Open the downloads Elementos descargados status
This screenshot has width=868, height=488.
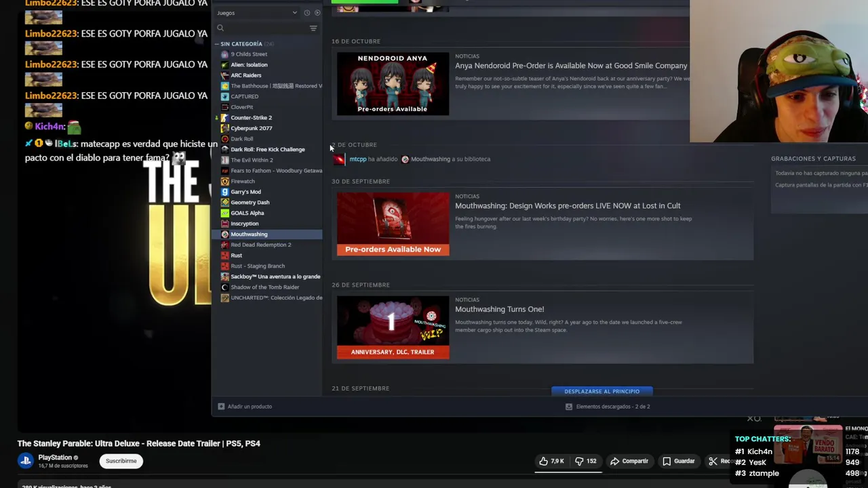point(608,407)
